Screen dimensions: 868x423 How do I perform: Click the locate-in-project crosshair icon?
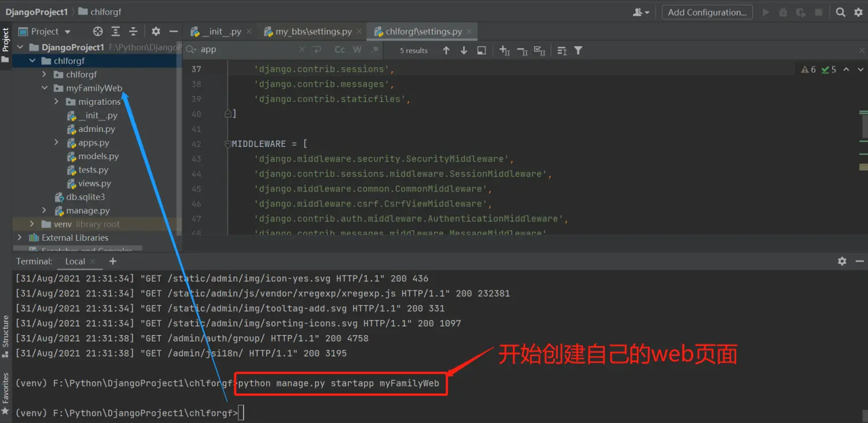coord(98,31)
